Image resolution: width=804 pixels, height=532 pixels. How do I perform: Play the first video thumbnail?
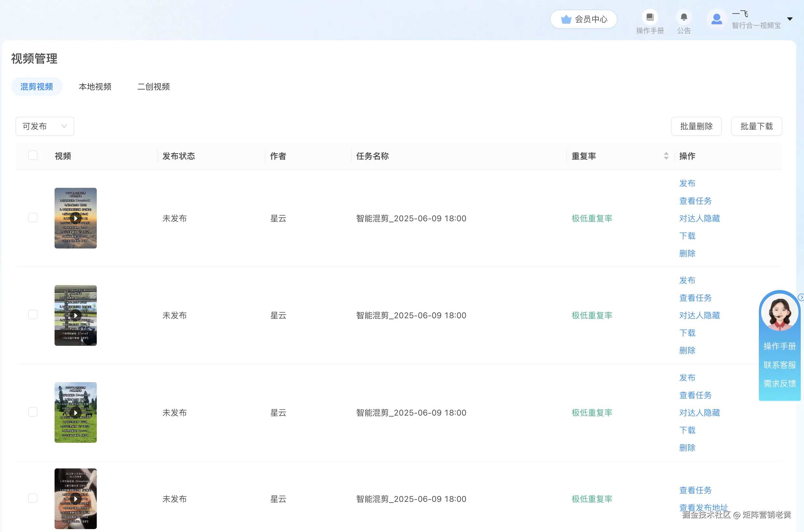[75, 218]
